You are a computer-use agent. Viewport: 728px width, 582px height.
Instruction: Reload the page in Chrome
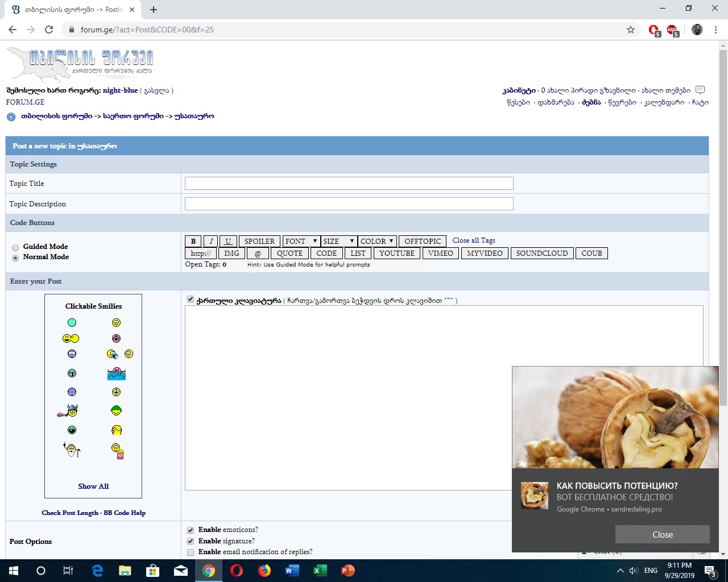click(x=49, y=30)
